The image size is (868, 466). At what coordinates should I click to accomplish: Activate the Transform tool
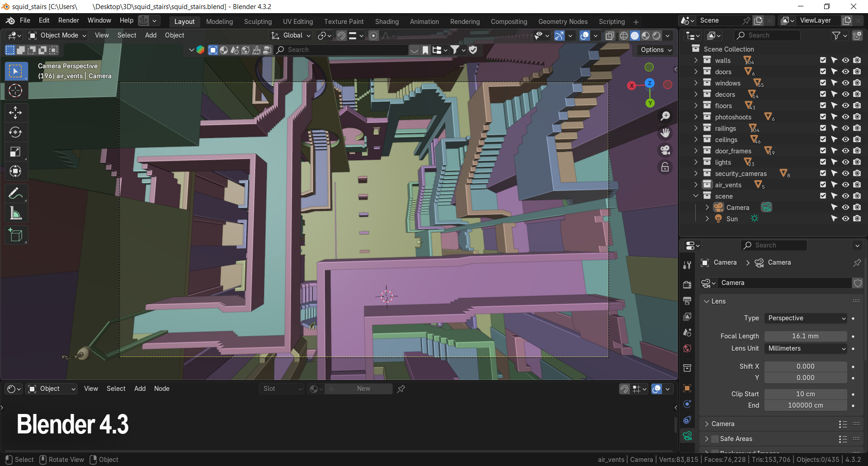point(16,171)
